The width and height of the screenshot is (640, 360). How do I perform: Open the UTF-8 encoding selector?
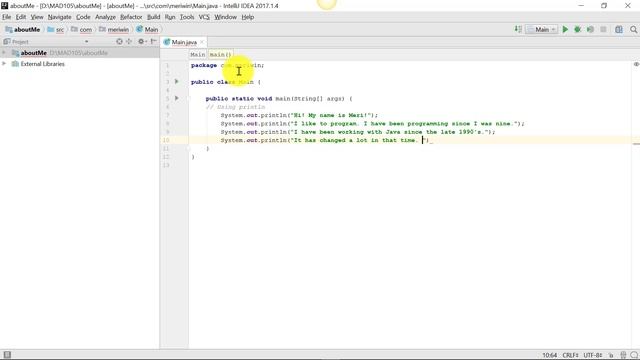[593, 356]
